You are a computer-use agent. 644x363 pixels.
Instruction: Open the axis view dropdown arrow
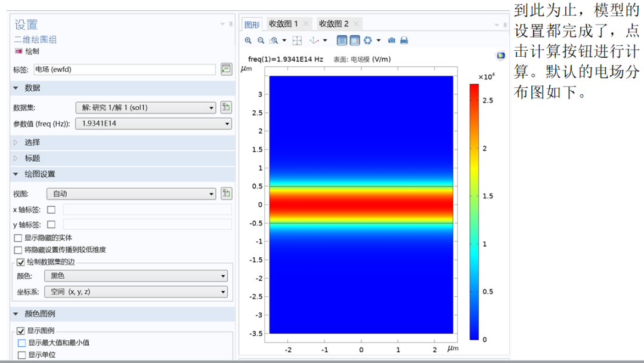pos(325,40)
